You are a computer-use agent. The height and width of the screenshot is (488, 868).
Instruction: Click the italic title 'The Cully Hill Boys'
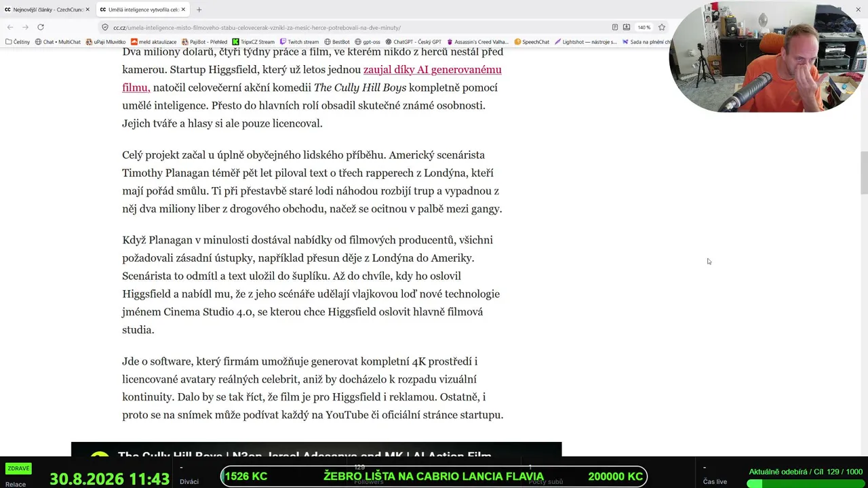pos(360,87)
